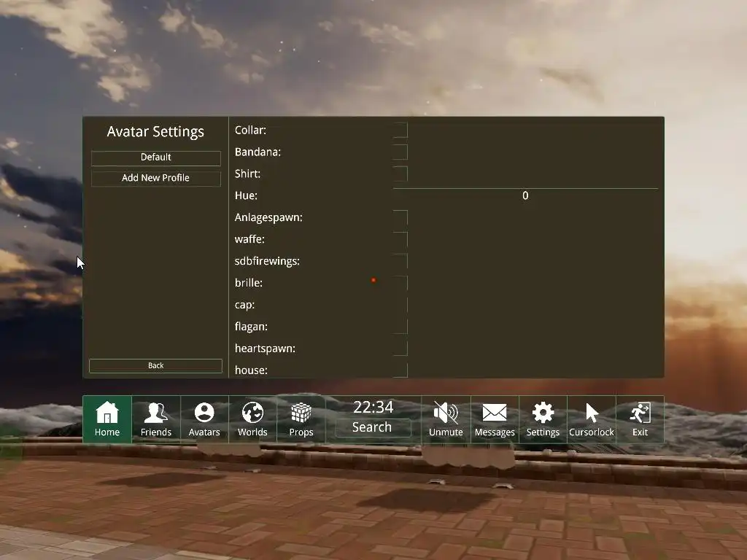The width and height of the screenshot is (747, 560).
Task: Click the sdbfirewings: label
Action: coord(267,261)
